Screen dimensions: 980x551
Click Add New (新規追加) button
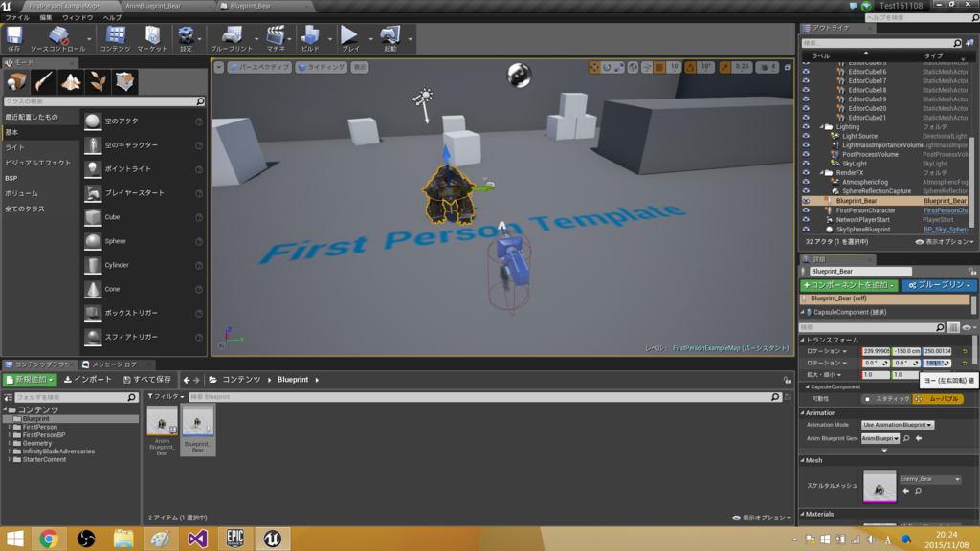[x=30, y=380]
